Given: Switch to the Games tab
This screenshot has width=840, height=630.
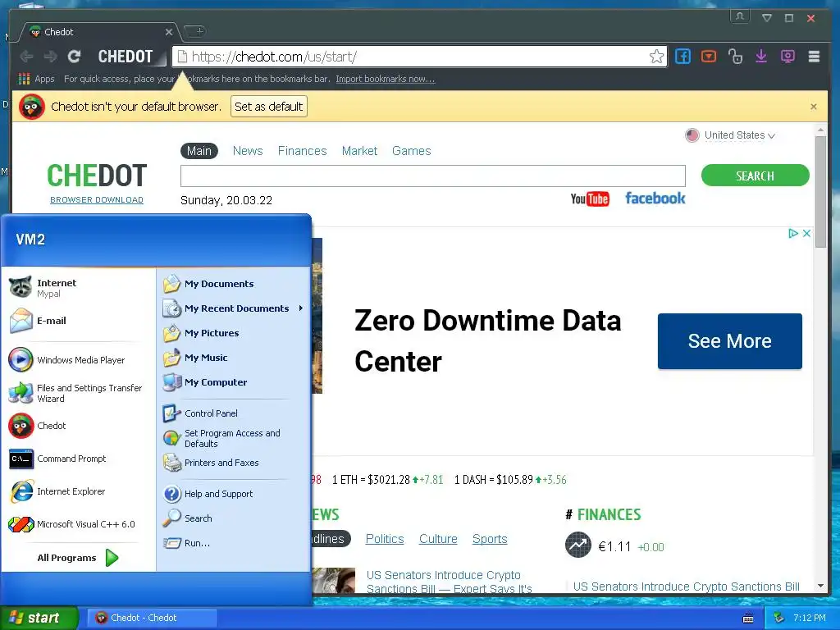Looking at the screenshot, I should (x=412, y=151).
